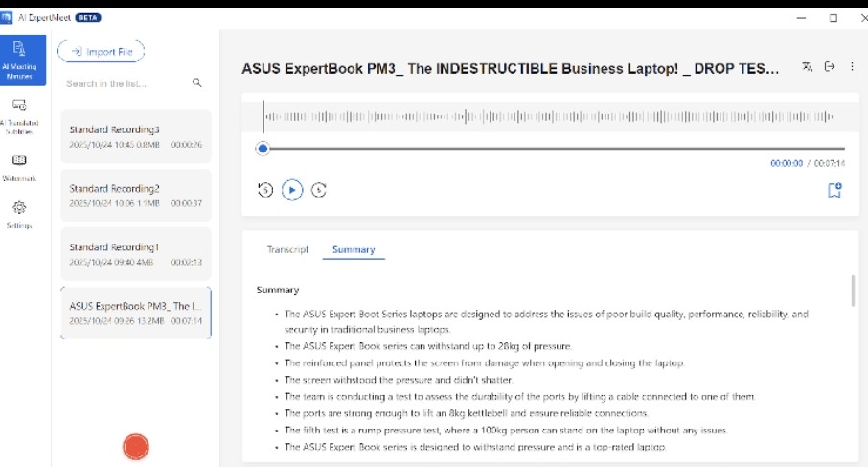The height and width of the screenshot is (467, 868).
Task: Select the Summary tab
Action: point(354,250)
